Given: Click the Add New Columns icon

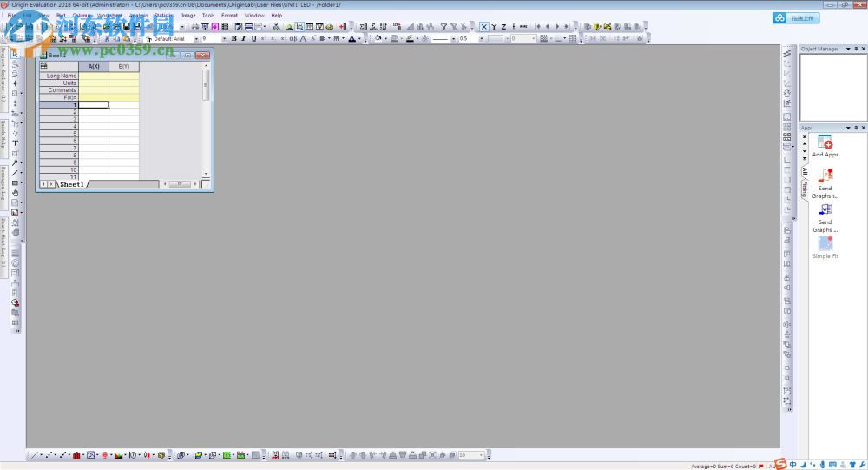Looking at the screenshot, I should (343, 27).
